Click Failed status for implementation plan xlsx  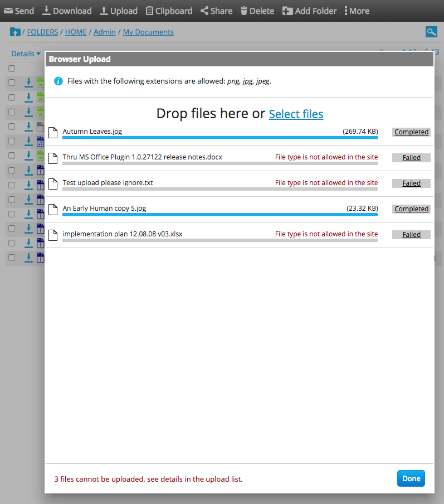(411, 235)
